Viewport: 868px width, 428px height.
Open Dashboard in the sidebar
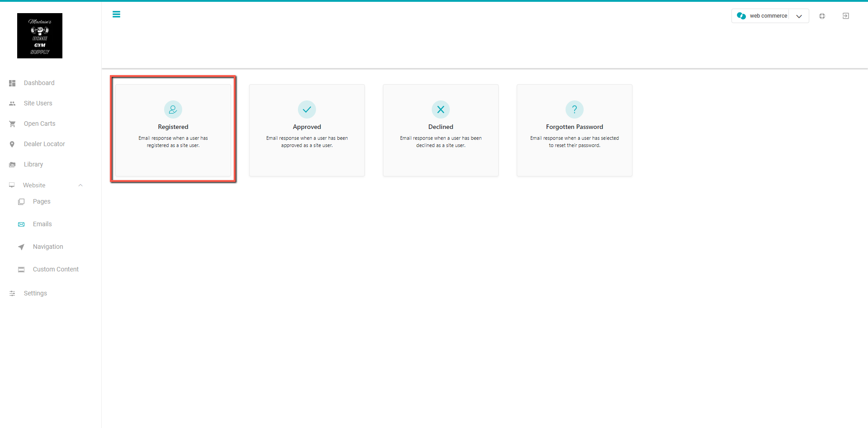coord(39,83)
